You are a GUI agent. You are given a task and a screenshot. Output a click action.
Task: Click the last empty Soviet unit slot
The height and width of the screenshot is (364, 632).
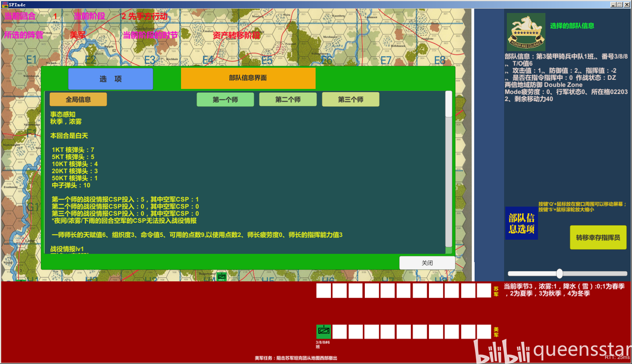(x=484, y=291)
